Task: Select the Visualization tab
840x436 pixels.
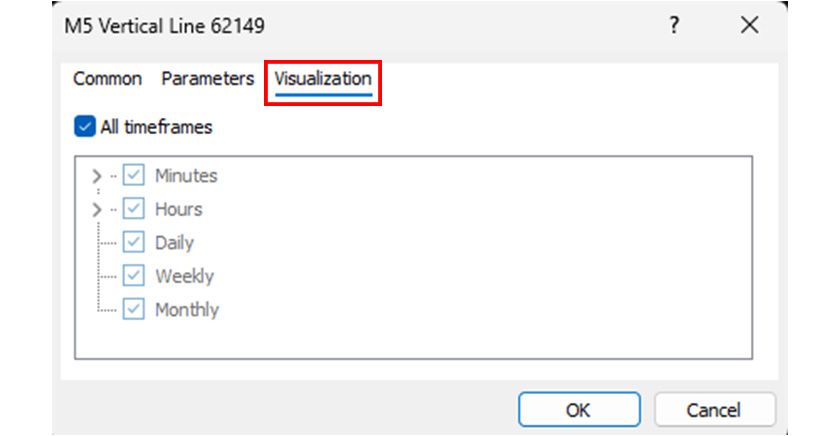Action: tap(323, 78)
